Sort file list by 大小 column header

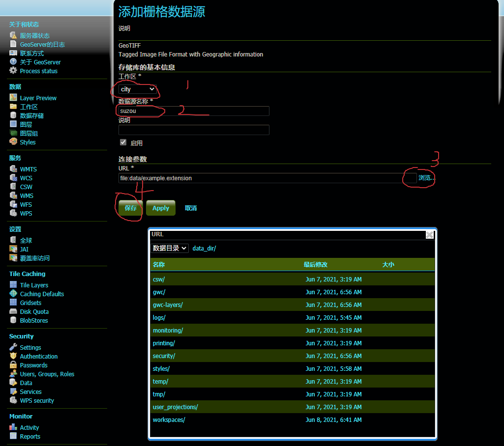point(388,265)
